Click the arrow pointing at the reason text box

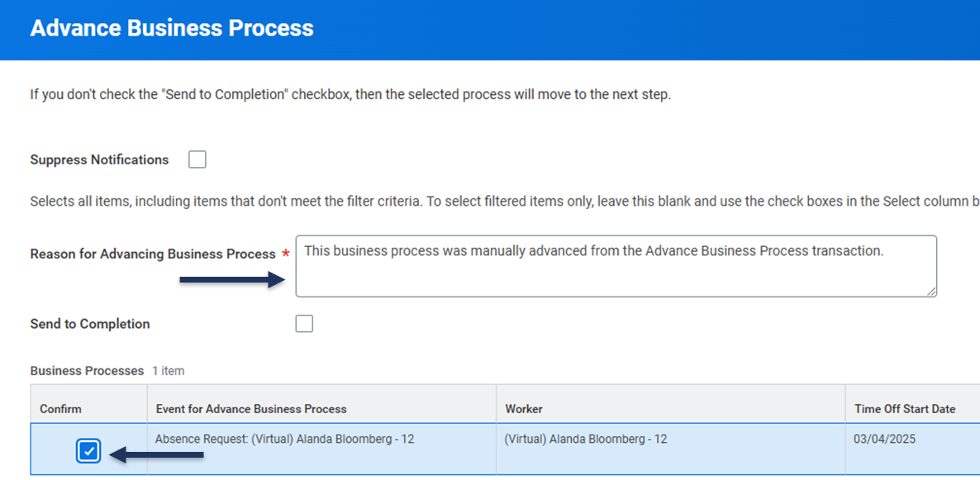pos(232,281)
